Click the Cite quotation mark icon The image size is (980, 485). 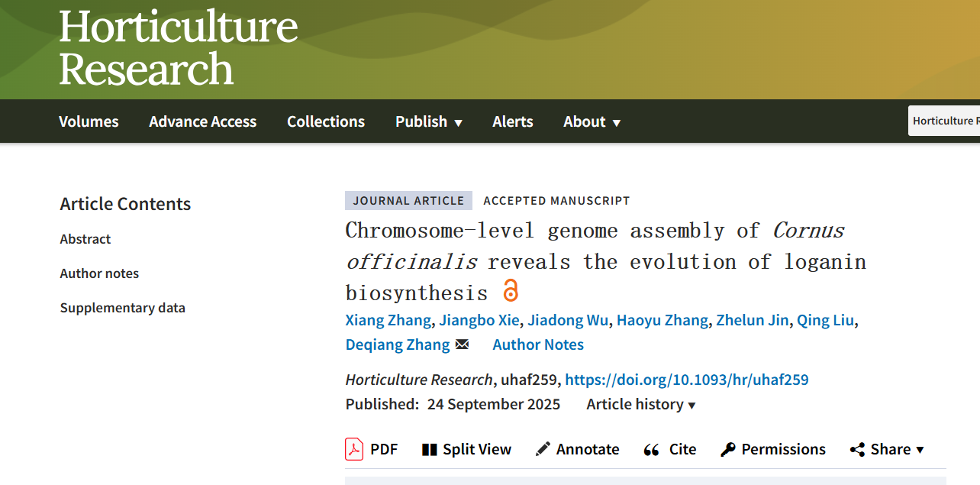pos(651,450)
